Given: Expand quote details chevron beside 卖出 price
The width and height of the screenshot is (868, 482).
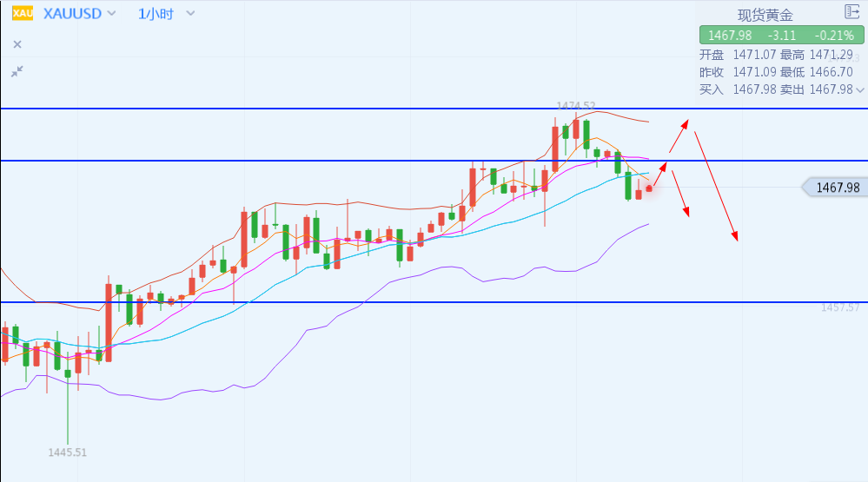Looking at the screenshot, I should click(x=860, y=89).
